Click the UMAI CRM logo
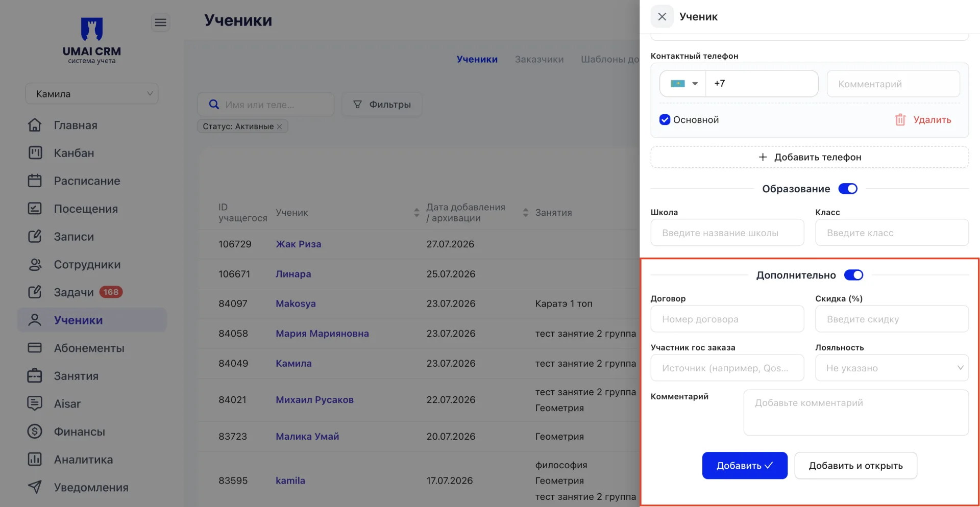 (x=92, y=41)
